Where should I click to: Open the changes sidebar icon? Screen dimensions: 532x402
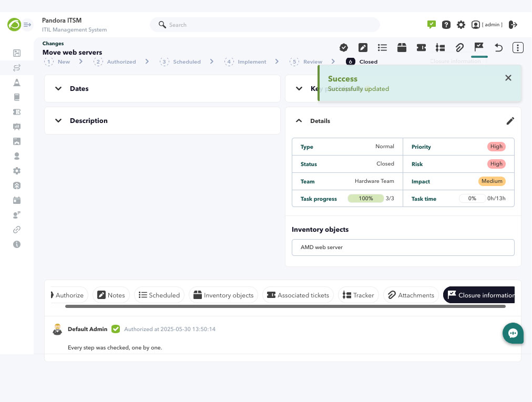pyautogui.click(x=17, y=68)
